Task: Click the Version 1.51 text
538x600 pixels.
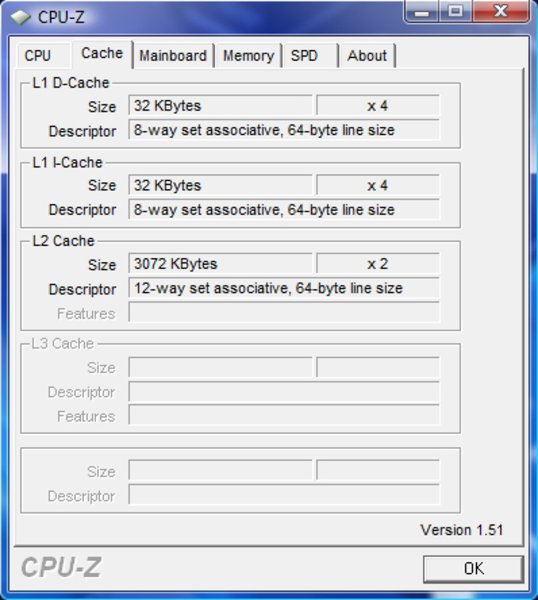Action: click(x=461, y=530)
